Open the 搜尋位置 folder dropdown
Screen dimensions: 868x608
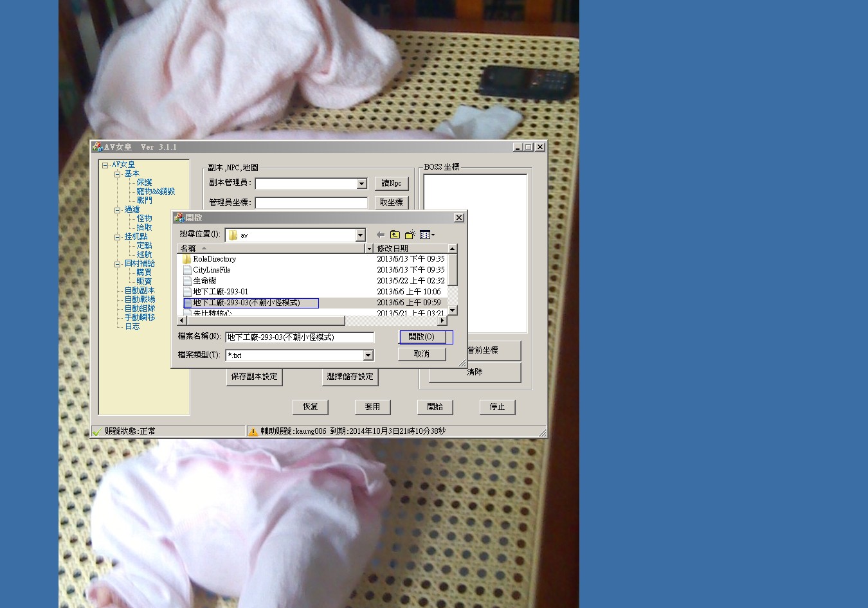360,235
